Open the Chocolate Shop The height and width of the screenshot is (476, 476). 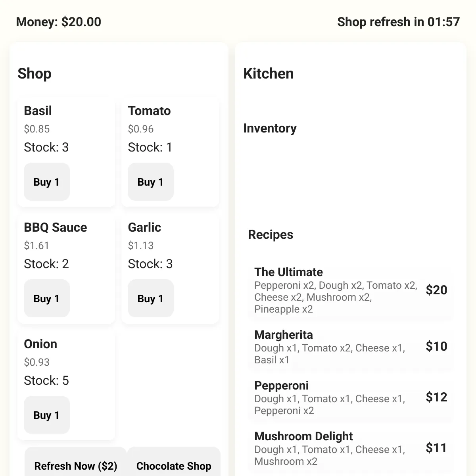coord(174,464)
